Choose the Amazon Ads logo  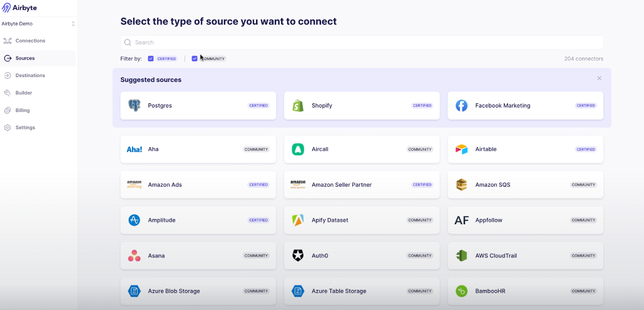point(135,185)
